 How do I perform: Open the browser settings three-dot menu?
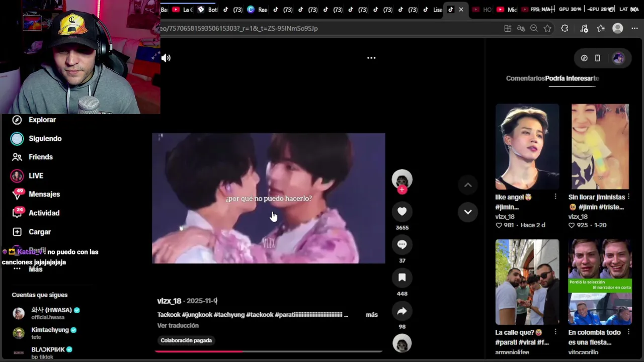click(x=634, y=29)
